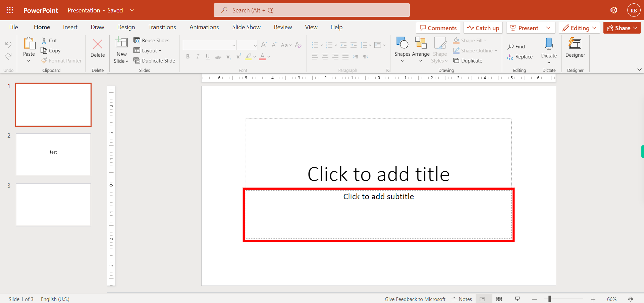644x303 pixels.
Task: Click the Replace button
Action: coord(520,57)
